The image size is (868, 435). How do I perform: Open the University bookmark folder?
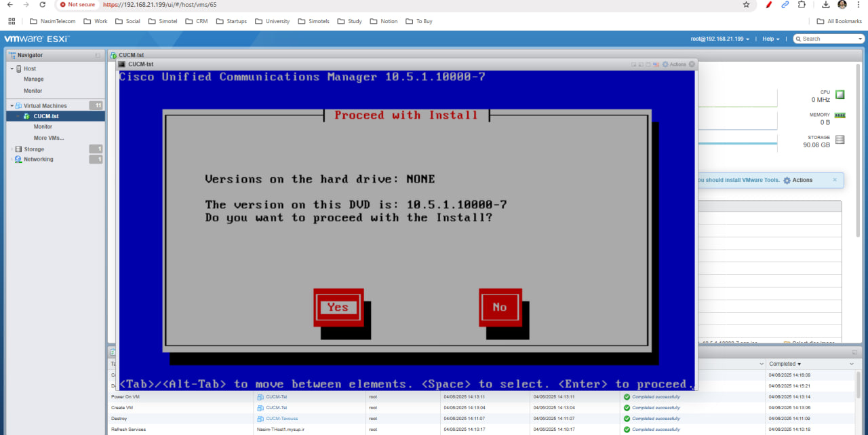click(273, 21)
